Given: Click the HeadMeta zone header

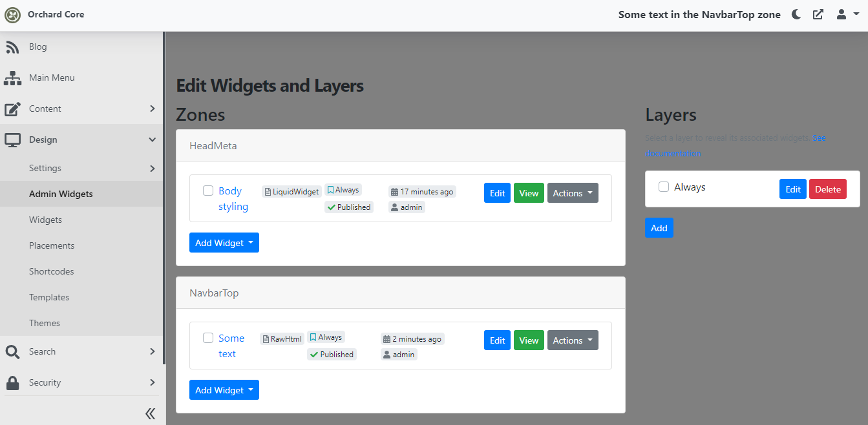Looking at the screenshot, I should coord(401,146).
